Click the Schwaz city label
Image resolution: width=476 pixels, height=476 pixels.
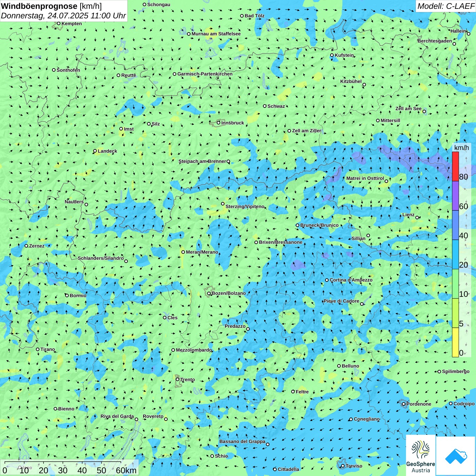(x=276, y=106)
